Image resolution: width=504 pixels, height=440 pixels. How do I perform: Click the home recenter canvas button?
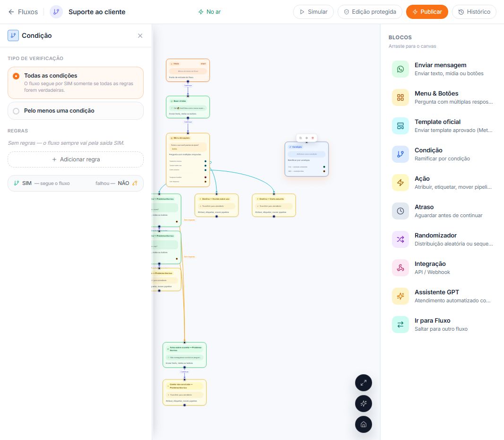click(x=364, y=424)
